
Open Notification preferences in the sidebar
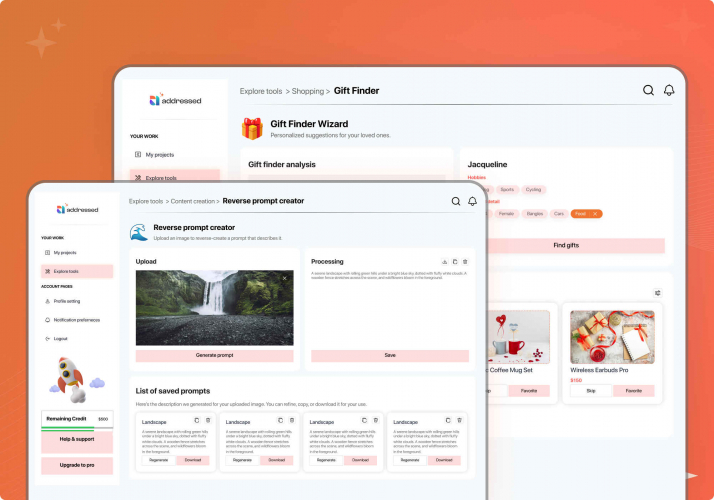point(76,320)
